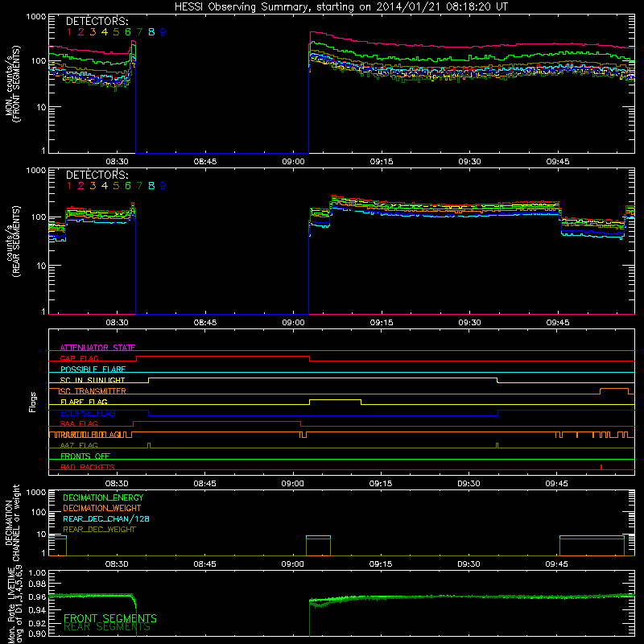The height and width of the screenshot is (644, 644).
Task: Click detector 9 legend number in rear segments plot
Action: click(163, 186)
